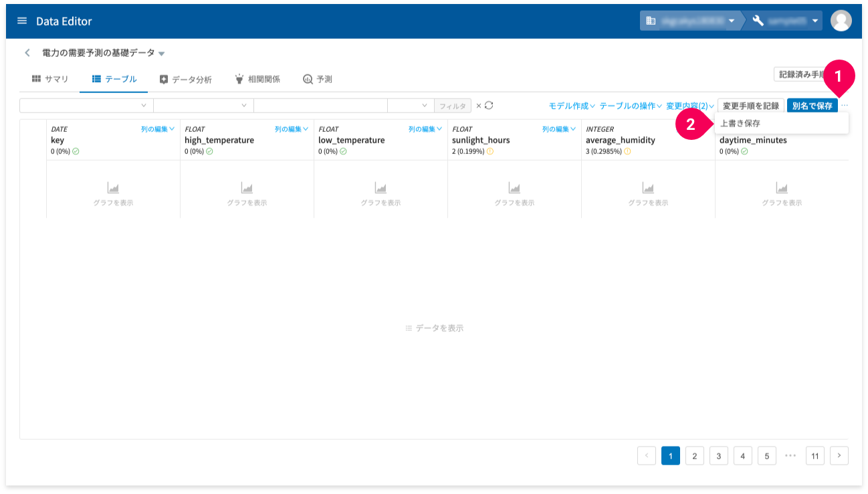
Task: Open the three-dot more options menu
Action: [x=845, y=106]
